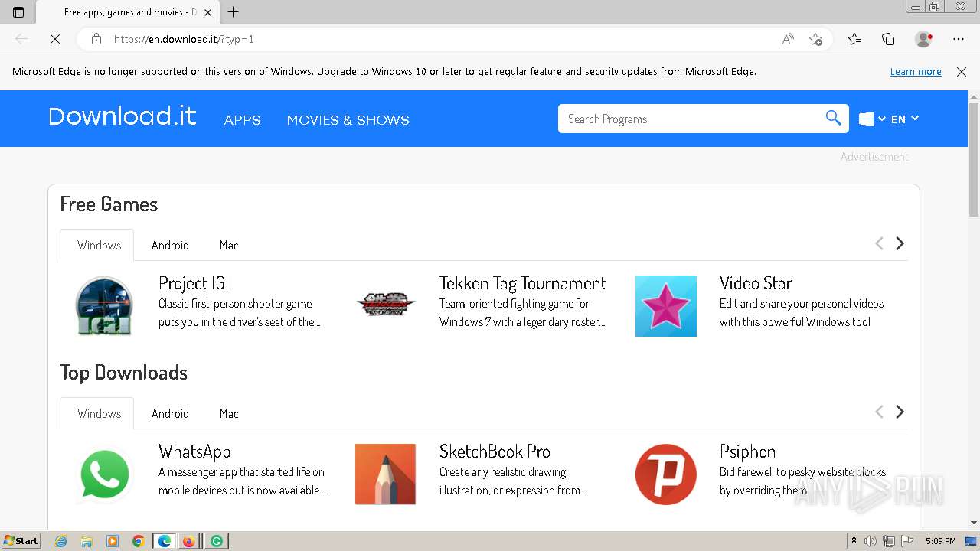This screenshot has height=551, width=980.
Task: Dismiss the Edge unsupported notification bar
Action: pyautogui.click(x=962, y=72)
